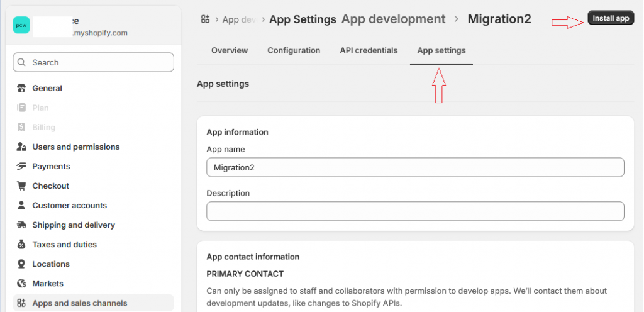Click the apps grid icon in breadcrumb
The image size is (644, 312).
(205, 19)
